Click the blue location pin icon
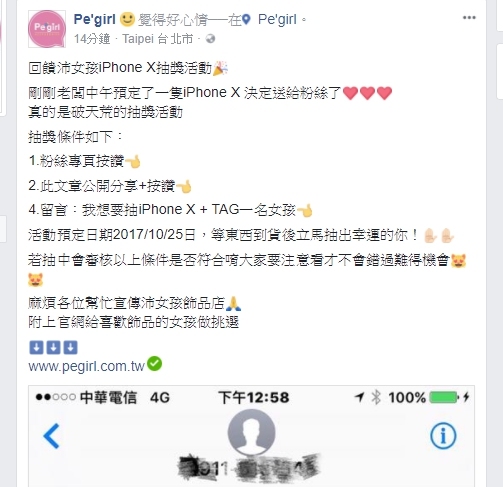503x487 pixels. click(x=246, y=20)
